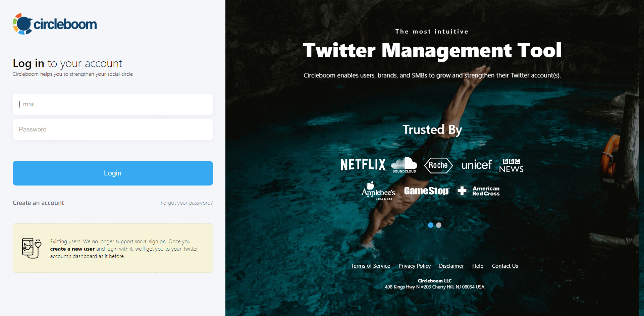
Task: Click the unicef logo
Action: 477,165
